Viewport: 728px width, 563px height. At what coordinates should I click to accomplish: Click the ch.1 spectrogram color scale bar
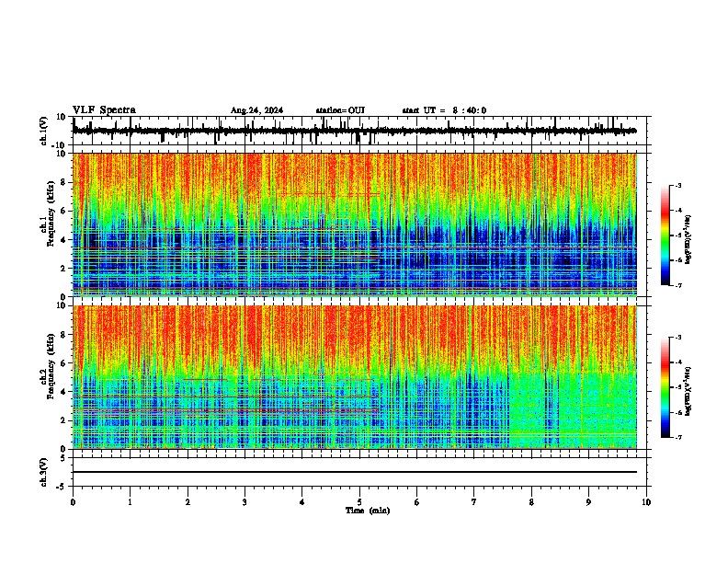tap(665, 236)
